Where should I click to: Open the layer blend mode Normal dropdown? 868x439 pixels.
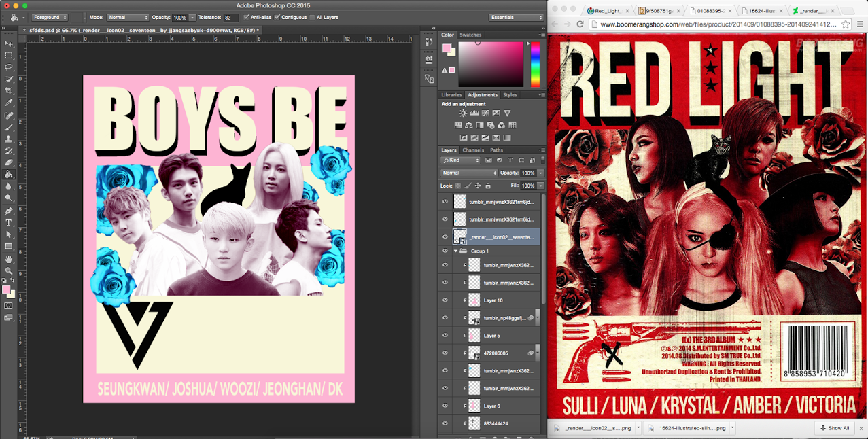(469, 173)
